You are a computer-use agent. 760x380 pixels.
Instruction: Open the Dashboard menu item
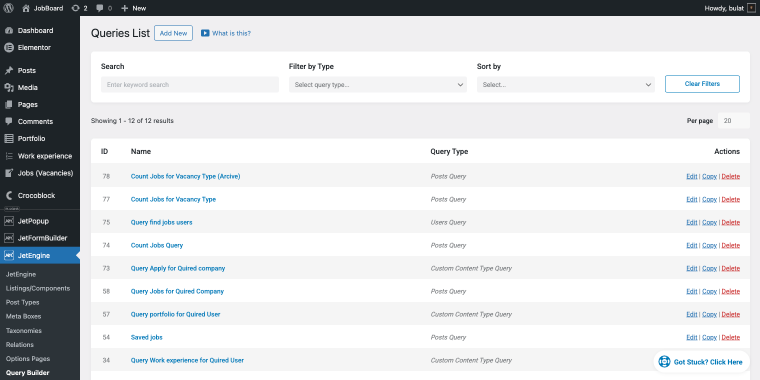(35, 31)
